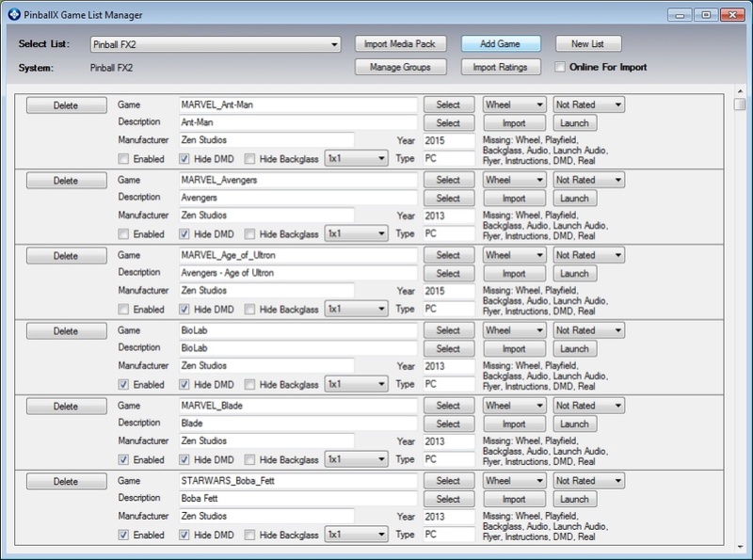Select game file for MARVEL_Age_of_Ultron

pos(449,255)
